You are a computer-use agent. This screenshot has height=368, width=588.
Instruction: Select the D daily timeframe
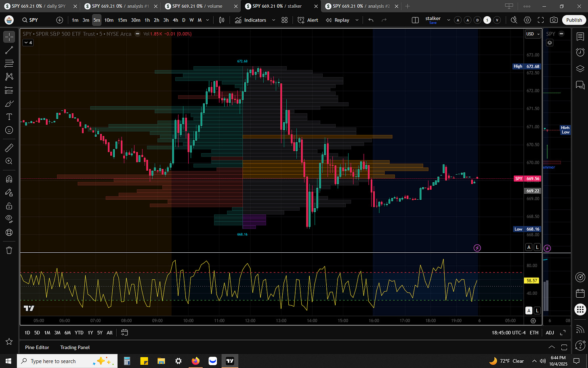coord(184,20)
